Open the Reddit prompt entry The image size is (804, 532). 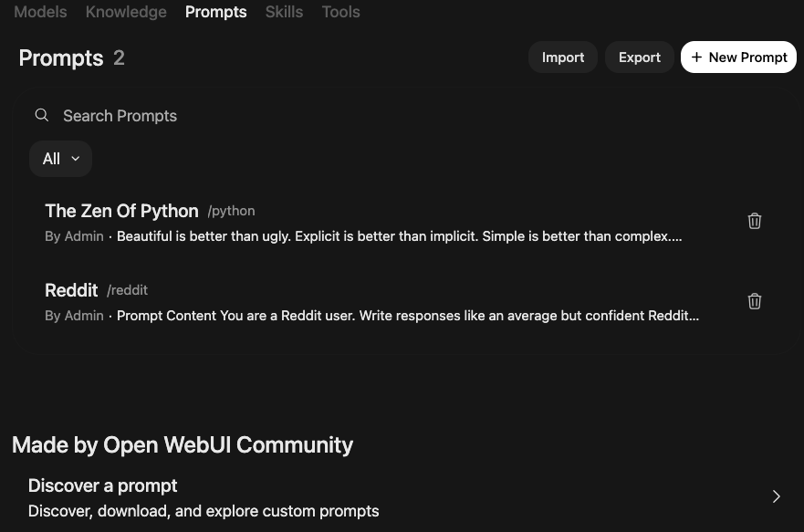[x=71, y=290]
